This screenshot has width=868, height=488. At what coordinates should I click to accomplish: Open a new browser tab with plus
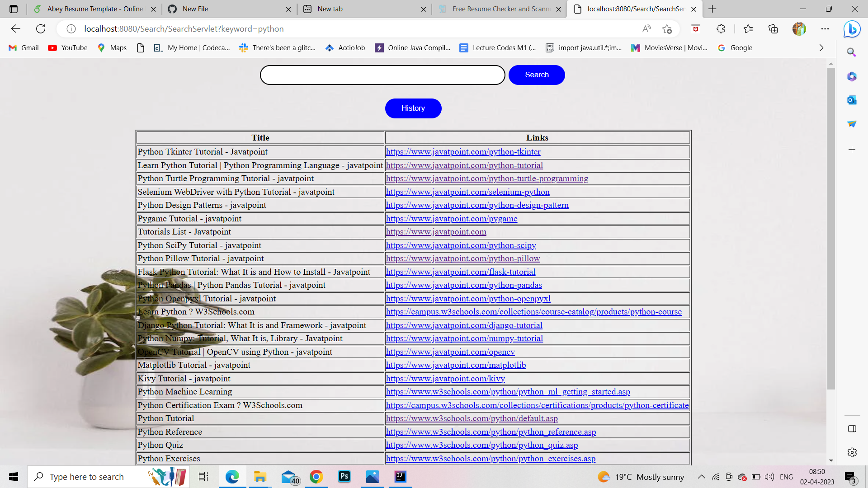click(712, 9)
